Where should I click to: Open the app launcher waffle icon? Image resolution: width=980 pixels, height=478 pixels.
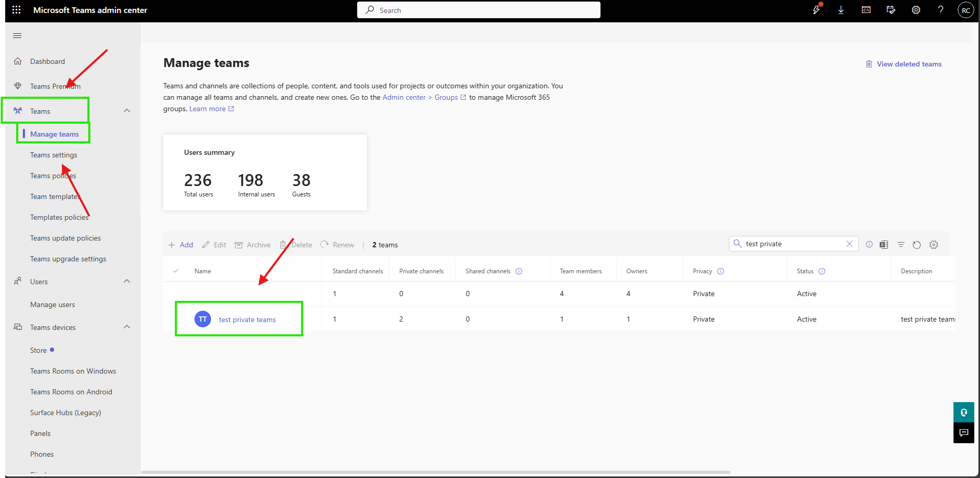click(x=17, y=10)
